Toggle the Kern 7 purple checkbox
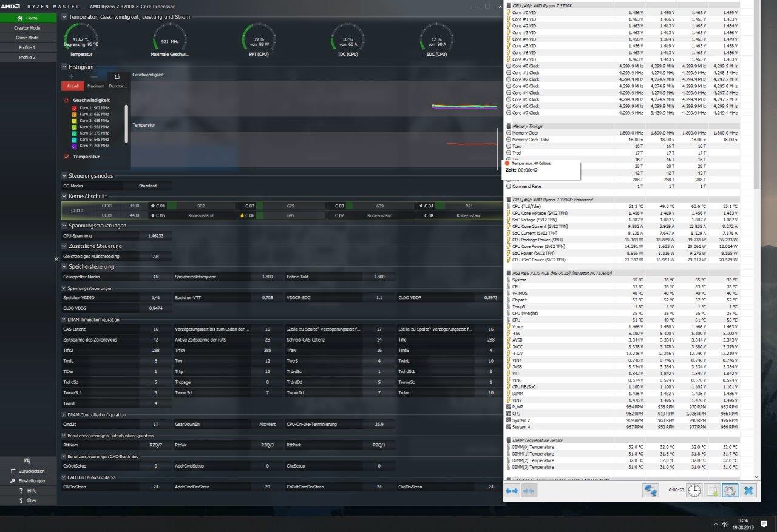Image resolution: width=777 pixels, height=532 pixels. point(75,146)
